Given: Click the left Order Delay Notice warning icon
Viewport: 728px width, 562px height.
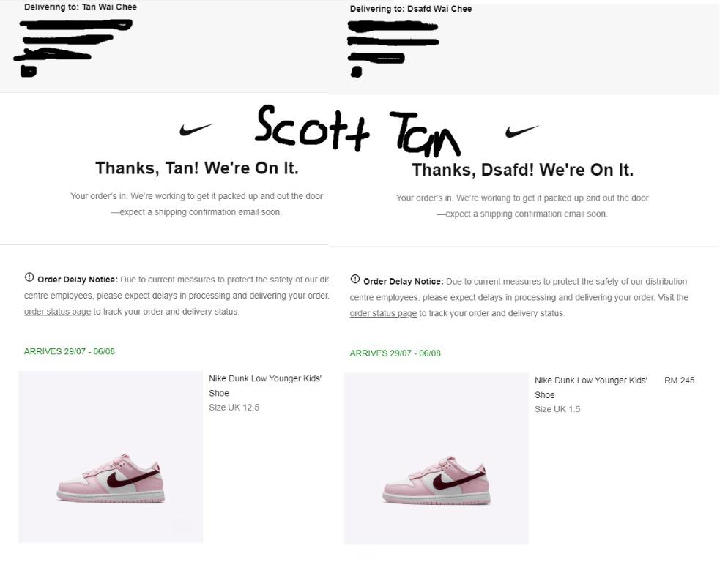Looking at the screenshot, I should 29,277.
